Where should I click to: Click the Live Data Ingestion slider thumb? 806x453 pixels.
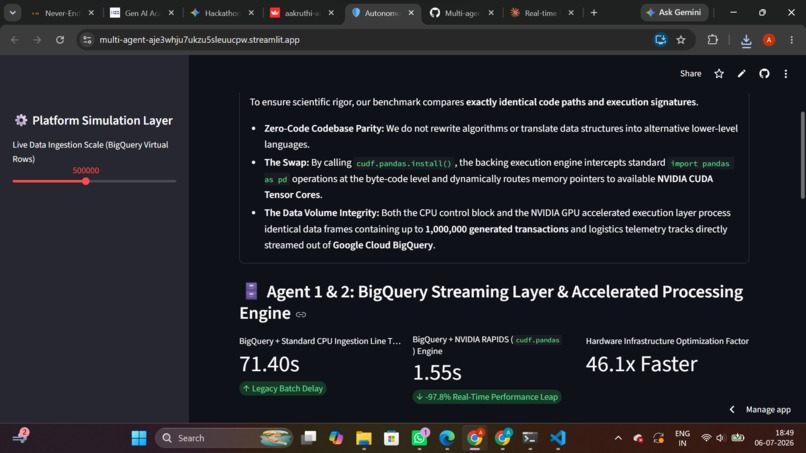coord(86,181)
